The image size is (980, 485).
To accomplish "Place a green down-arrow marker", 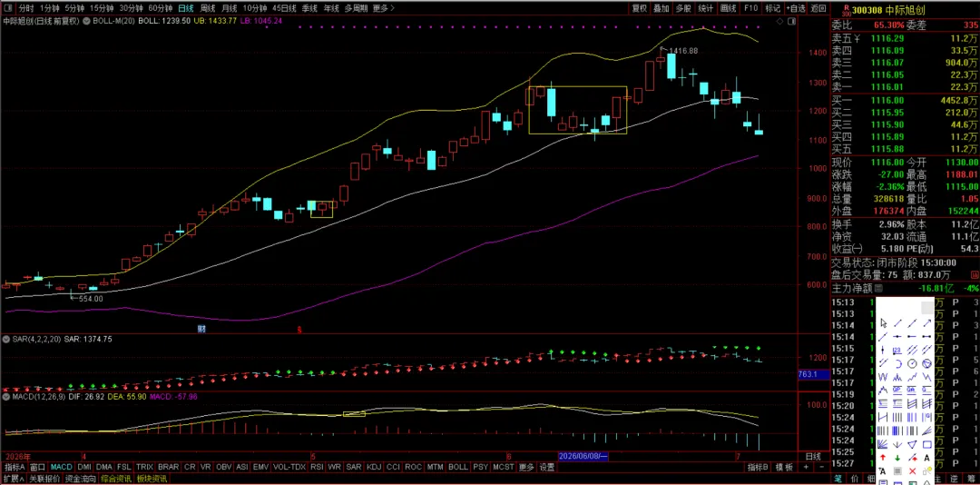I will [897, 458].
